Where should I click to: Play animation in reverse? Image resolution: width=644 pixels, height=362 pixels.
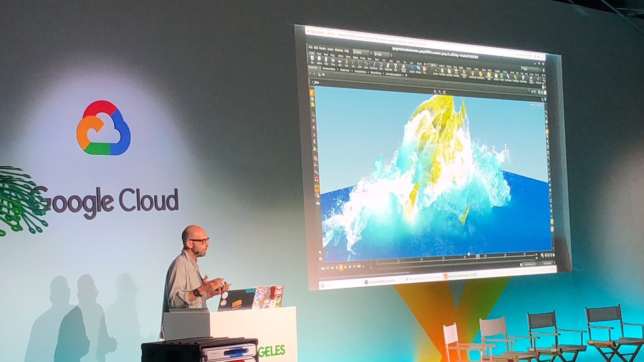[x=337, y=267]
